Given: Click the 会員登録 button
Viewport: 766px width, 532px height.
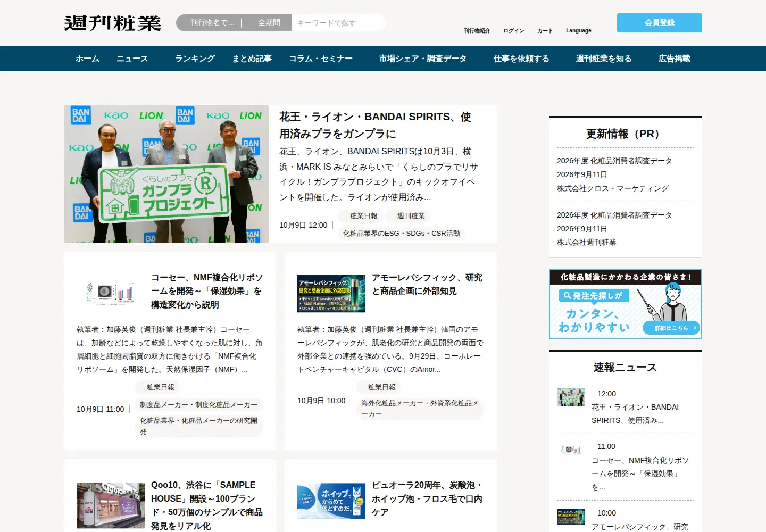Looking at the screenshot, I should (660, 23).
